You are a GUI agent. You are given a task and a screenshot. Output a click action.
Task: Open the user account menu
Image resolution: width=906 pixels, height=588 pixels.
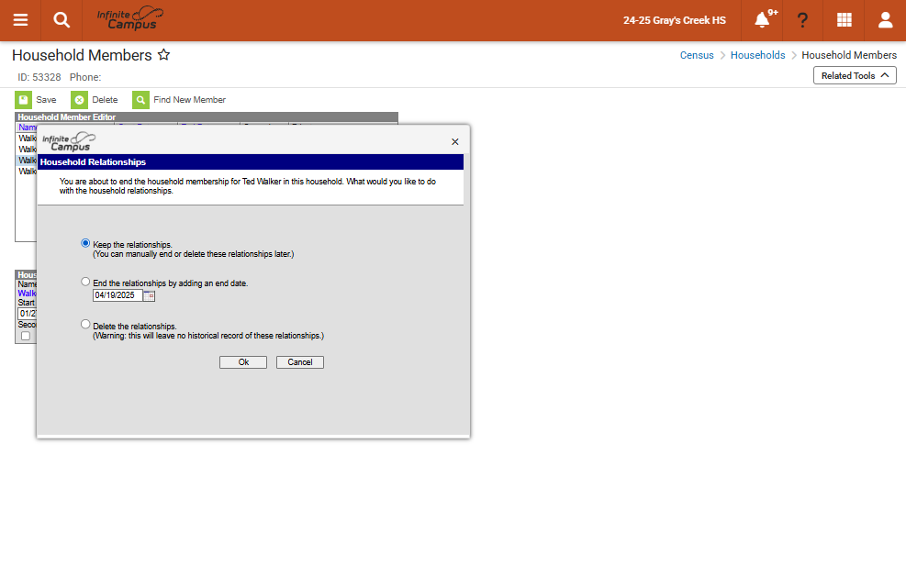tap(885, 20)
